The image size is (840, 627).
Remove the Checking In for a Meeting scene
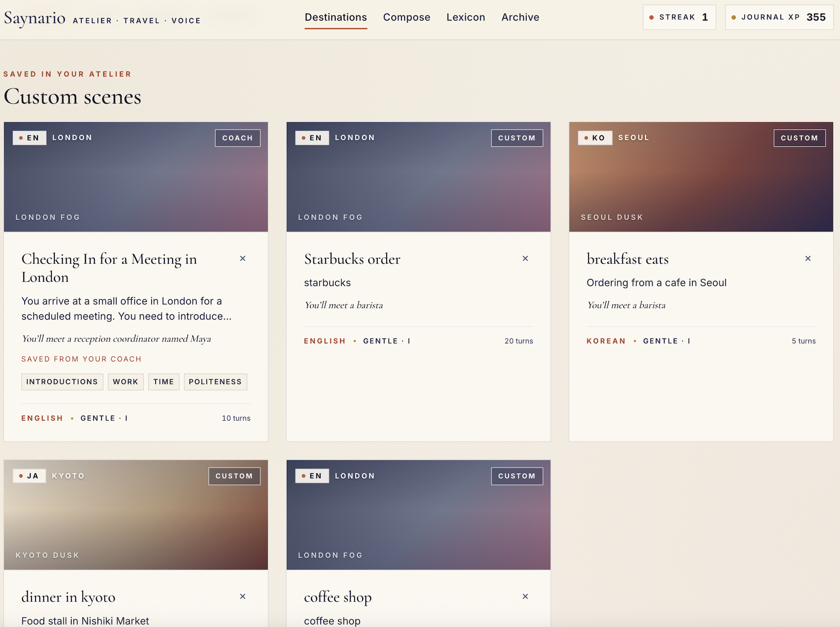pyautogui.click(x=243, y=258)
